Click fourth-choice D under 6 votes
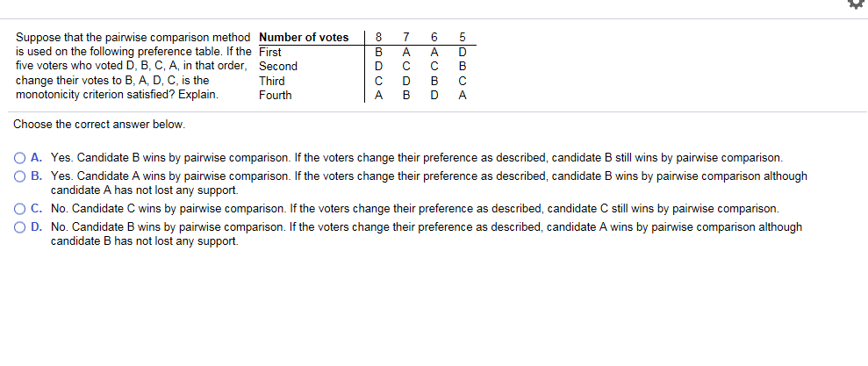This screenshot has height=366, width=868. pos(434,95)
